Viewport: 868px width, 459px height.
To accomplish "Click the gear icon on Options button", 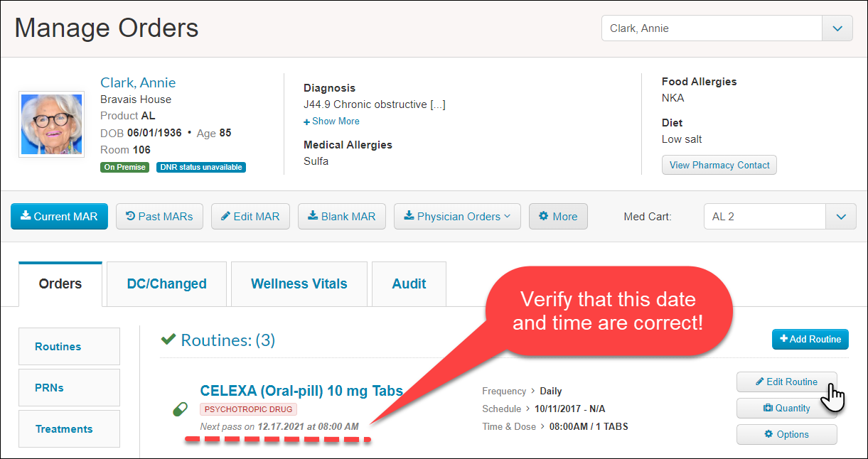I will click(x=768, y=434).
